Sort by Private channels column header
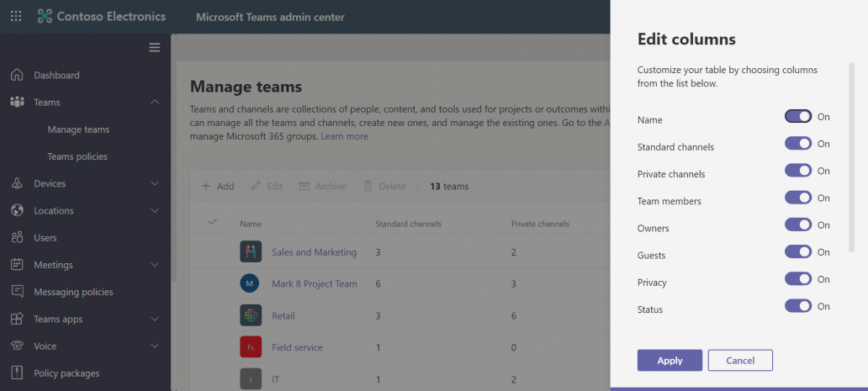 pyautogui.click(x=540, y=224)
